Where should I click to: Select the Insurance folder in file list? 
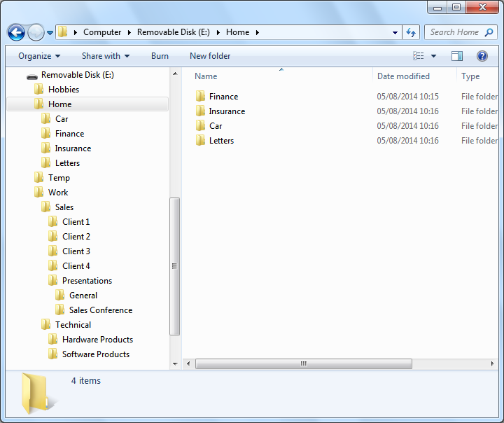[227, 111]
